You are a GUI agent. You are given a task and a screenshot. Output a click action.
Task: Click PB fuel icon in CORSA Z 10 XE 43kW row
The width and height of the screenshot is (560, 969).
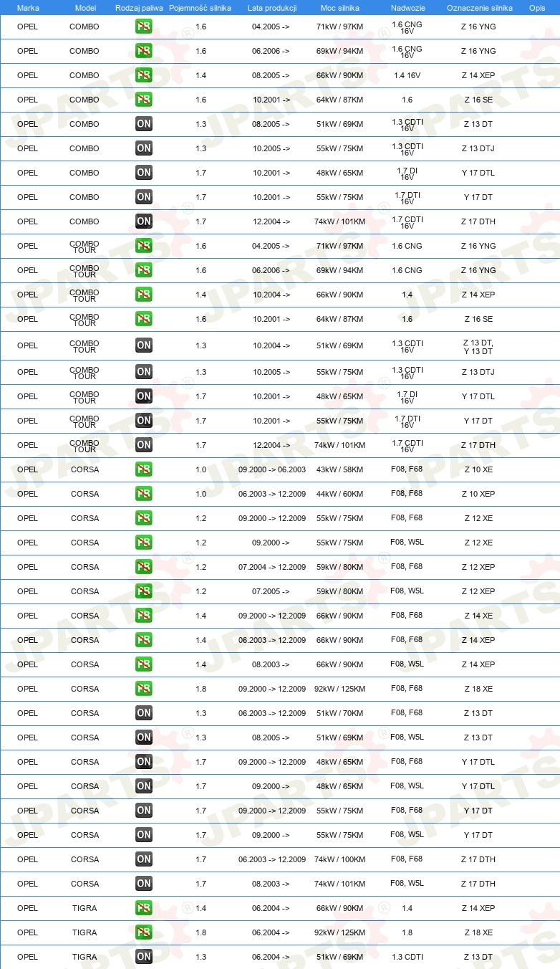pyautogui.click(x=143, y=469)
